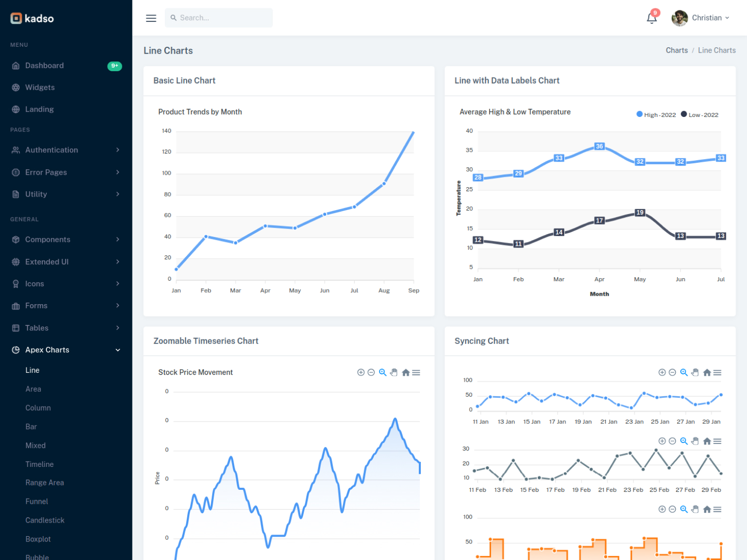The width and height of the screenshot is (747, 560).
Task: Click the Search input field
Action: coord(219,18)
